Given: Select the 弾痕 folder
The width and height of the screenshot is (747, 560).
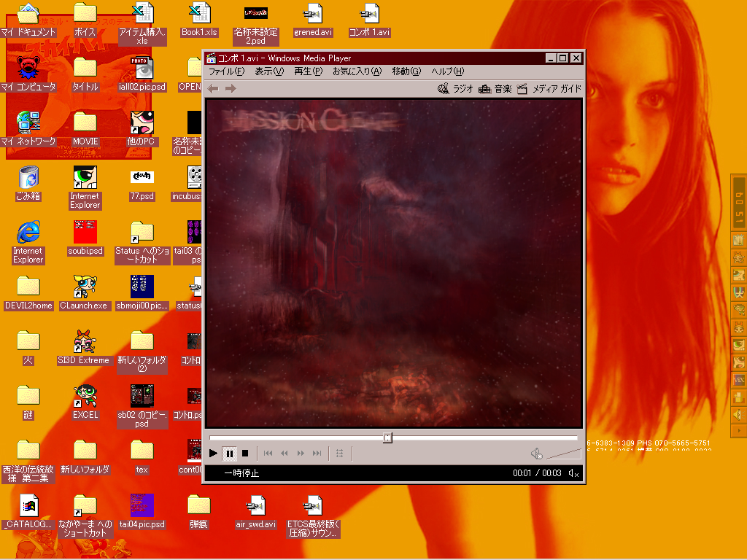Looking at the screenshot, I should pos(199,513).
